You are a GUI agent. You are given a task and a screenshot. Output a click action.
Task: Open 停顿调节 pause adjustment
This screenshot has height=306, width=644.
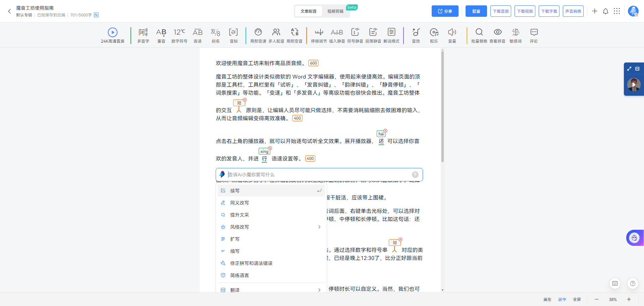[319, 36]
